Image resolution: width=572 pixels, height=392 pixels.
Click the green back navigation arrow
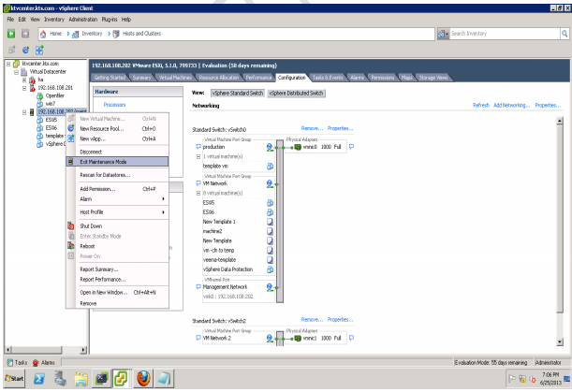pos(9,35)
